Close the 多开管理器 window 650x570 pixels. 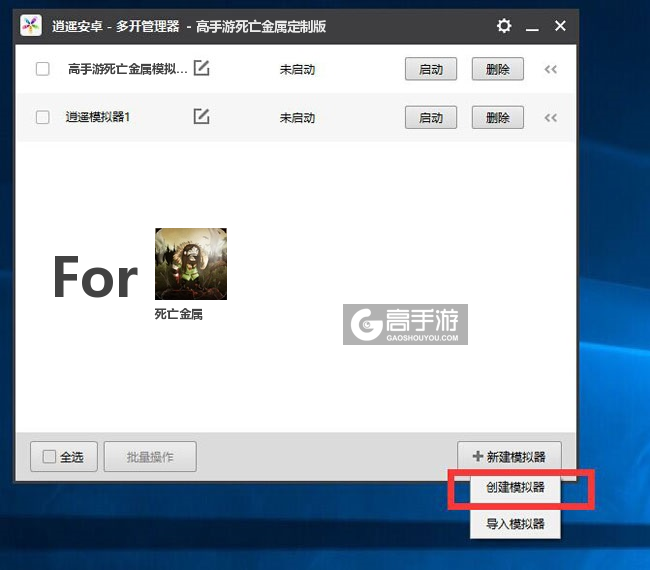pos(560,26)
